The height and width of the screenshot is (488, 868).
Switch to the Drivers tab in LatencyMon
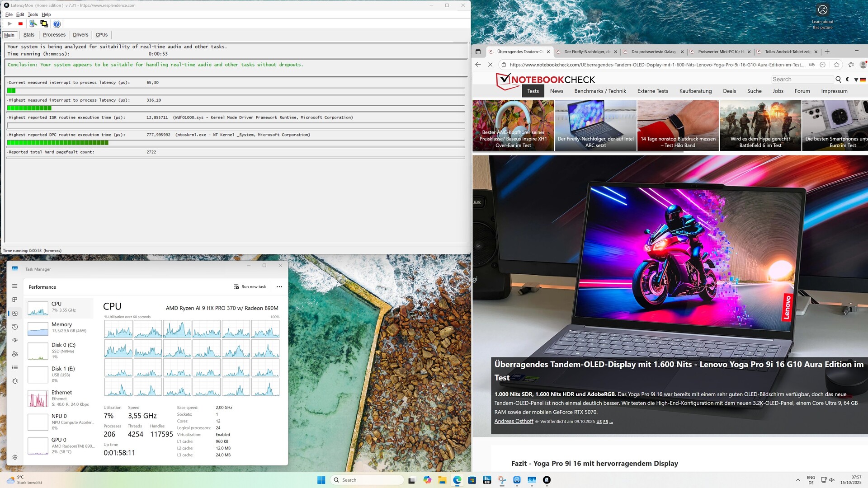point(80,35)
